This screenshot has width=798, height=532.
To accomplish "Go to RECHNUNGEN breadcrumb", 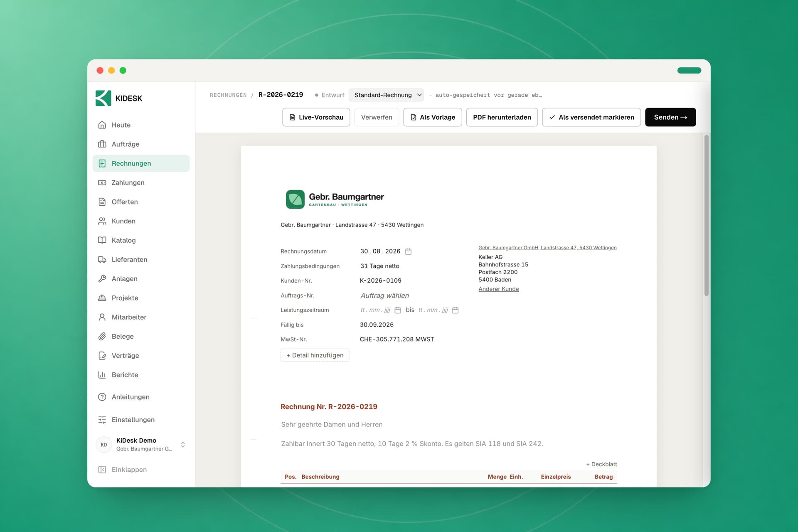I will [x=228, y=95].
